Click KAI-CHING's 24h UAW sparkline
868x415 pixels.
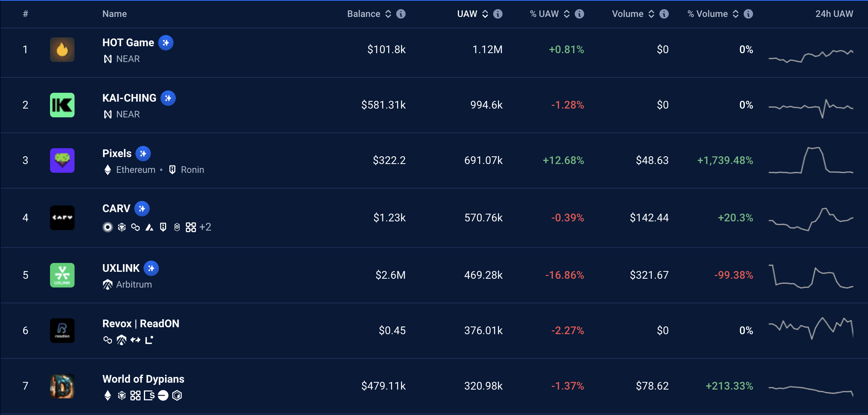(x=811, y=109)
